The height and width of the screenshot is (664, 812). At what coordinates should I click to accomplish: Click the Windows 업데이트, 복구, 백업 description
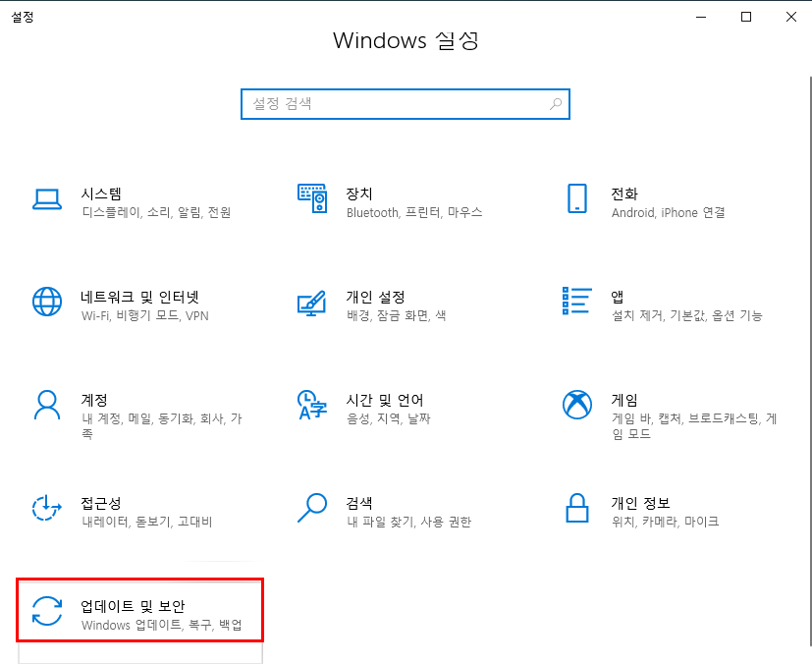(162, 625)
